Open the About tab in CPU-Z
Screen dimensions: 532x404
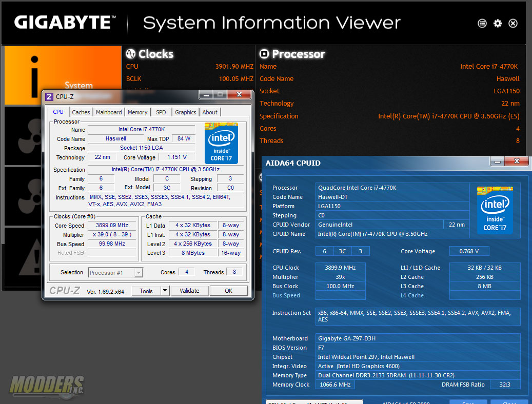(210, 112)
